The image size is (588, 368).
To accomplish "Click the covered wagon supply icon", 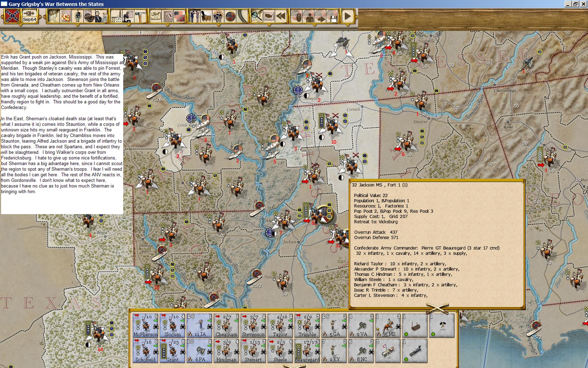I will [206, 16].
